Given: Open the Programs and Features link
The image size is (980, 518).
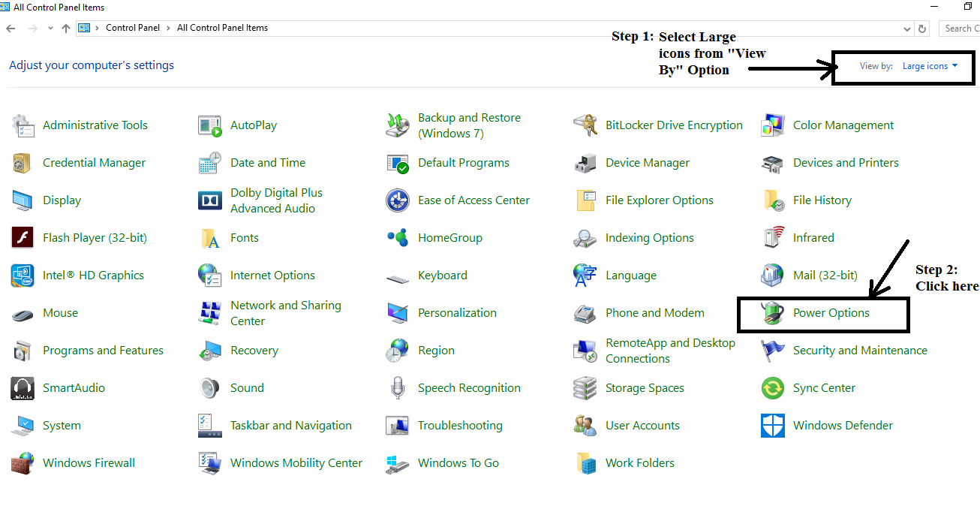Looking at the screenshot, I should click(103, 351).
